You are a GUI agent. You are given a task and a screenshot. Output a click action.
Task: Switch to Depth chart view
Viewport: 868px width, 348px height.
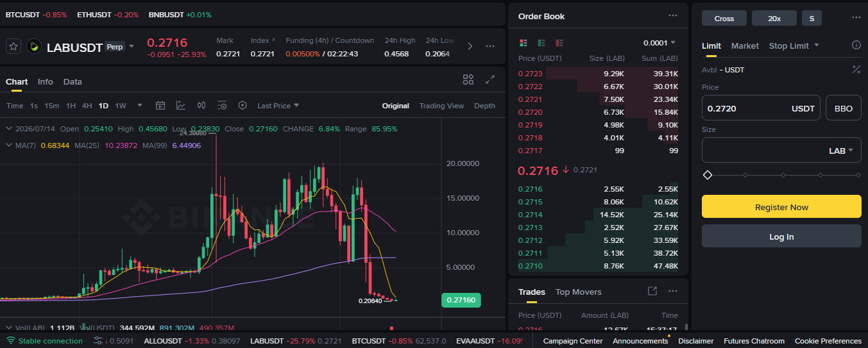click(x=484, y=106)
